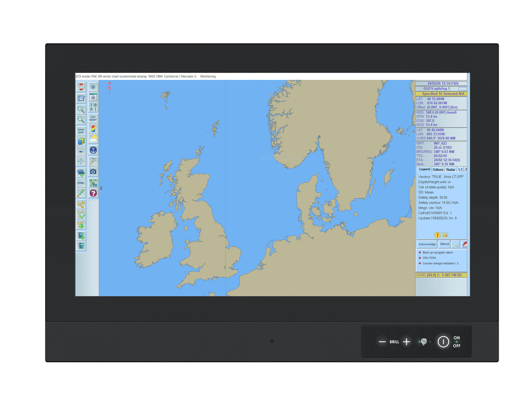Click the Acknowledge alarm button
The height and width of the screenshot is (400, 532).
click(x=427, y=244)
